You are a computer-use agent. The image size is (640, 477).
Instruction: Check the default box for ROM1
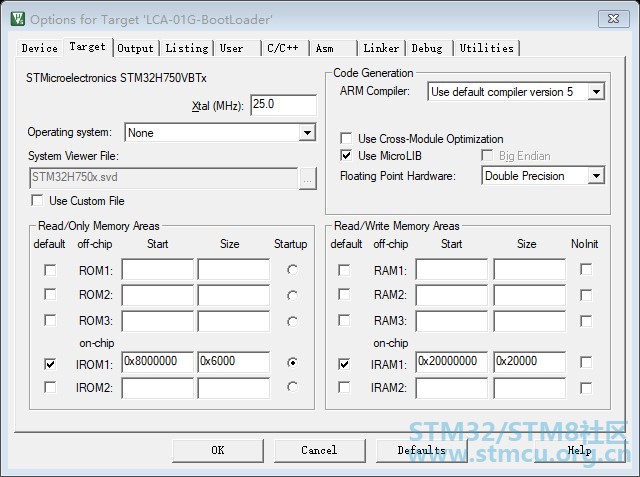50,270
